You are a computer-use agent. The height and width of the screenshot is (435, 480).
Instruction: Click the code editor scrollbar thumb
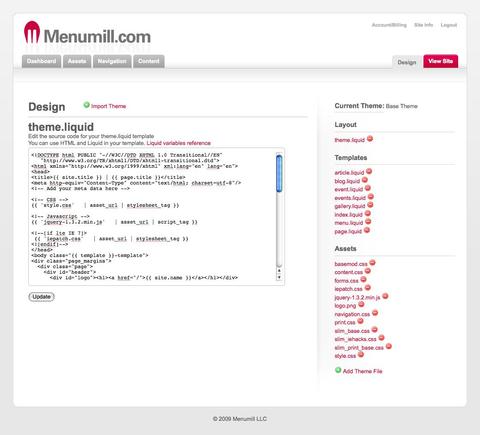[x=279, y=173]
